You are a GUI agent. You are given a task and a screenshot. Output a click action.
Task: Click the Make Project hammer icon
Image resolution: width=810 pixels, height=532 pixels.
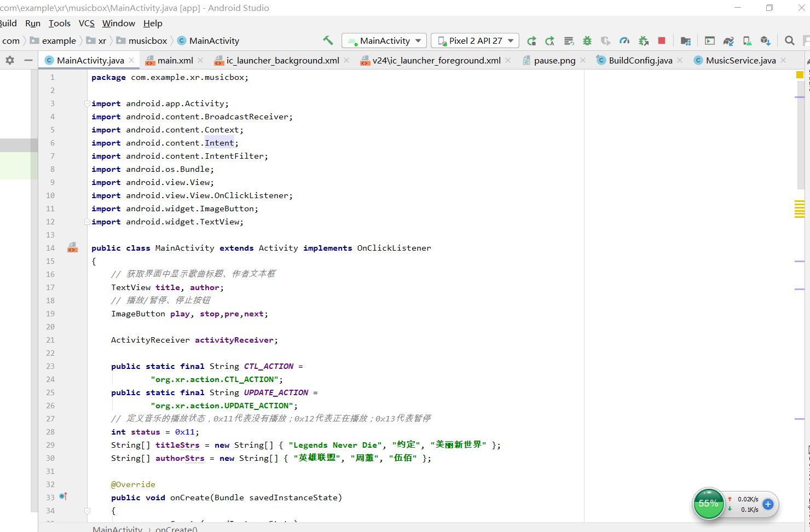tap(328, 41)
